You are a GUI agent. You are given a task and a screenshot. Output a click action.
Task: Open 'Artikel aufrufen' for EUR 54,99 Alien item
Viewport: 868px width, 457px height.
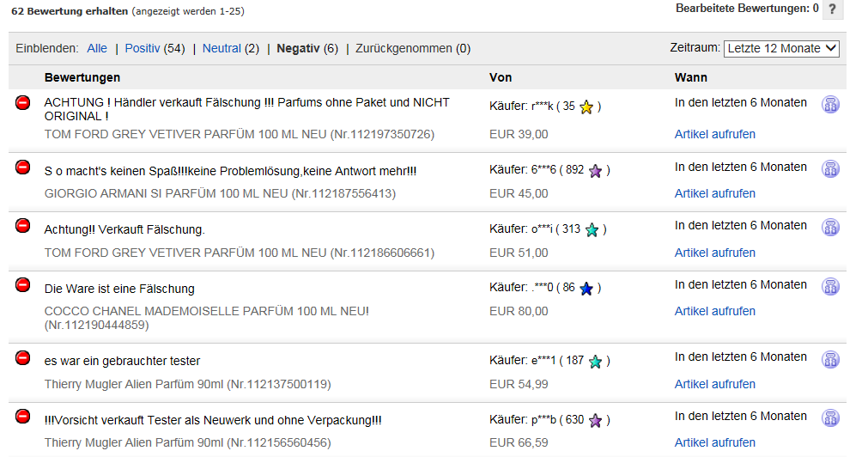tap(714, 384)
